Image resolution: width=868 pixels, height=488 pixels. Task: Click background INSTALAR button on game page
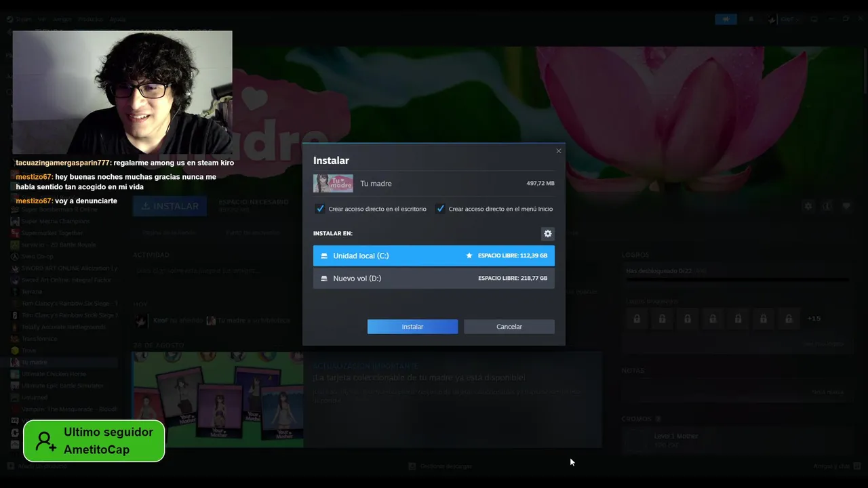point(170,206)
